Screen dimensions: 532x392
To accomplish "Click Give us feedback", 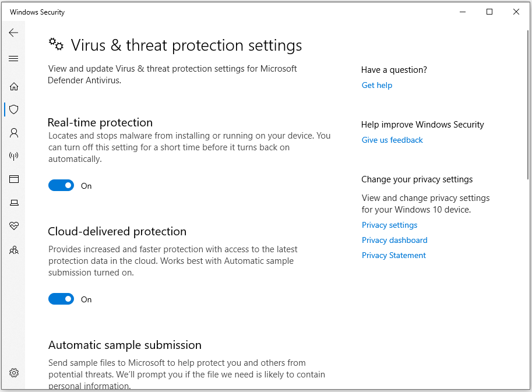I will 392,140.
